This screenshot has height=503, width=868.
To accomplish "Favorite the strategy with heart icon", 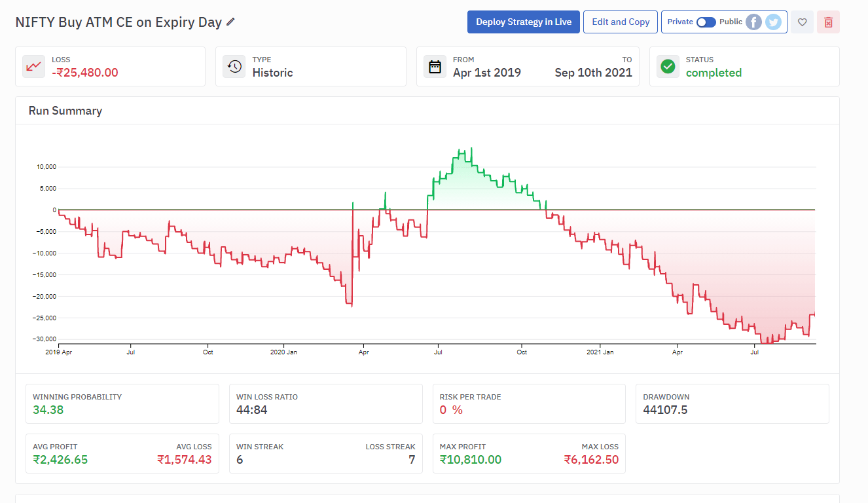I will [802, 22].
